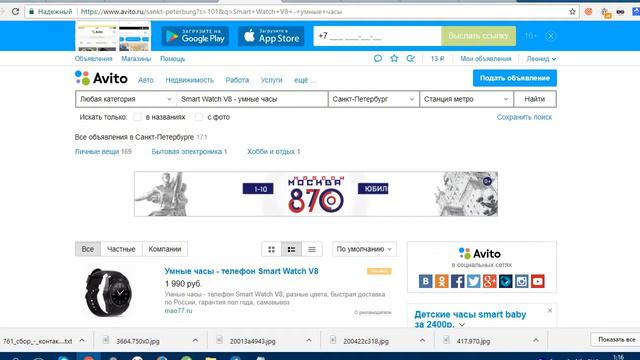Open favorites via the star icon in Avito header
Viewport: 640px width, 360px height.
point(394,58)
